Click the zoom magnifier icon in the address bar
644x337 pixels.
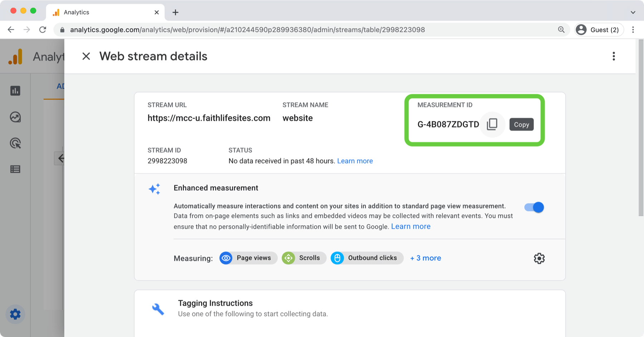point(561,30)
